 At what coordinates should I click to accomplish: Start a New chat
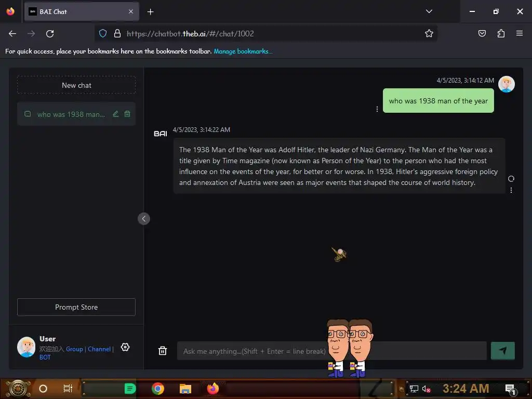click(x=76, y=85)
